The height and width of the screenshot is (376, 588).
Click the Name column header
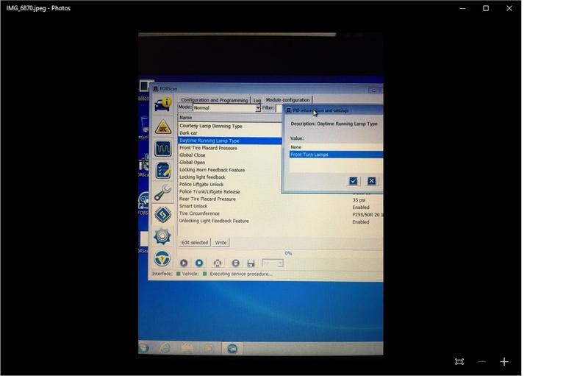pyautogui.click(x=229, y=118)
